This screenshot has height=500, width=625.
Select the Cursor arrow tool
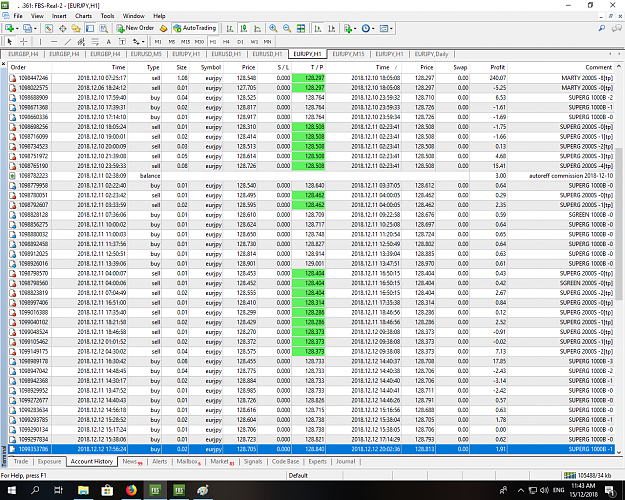pyautogui.click(x=10, y=41)
